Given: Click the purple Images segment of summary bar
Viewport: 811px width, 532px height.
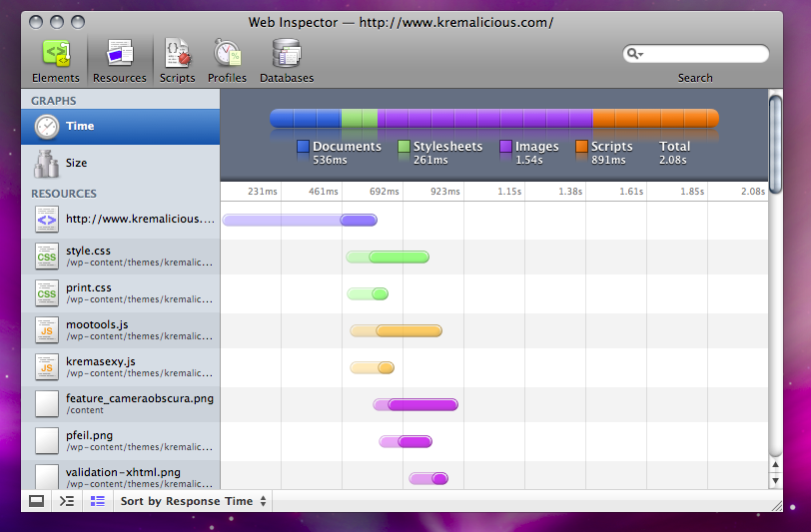Looking at the screenshot, I should [485, 119].
